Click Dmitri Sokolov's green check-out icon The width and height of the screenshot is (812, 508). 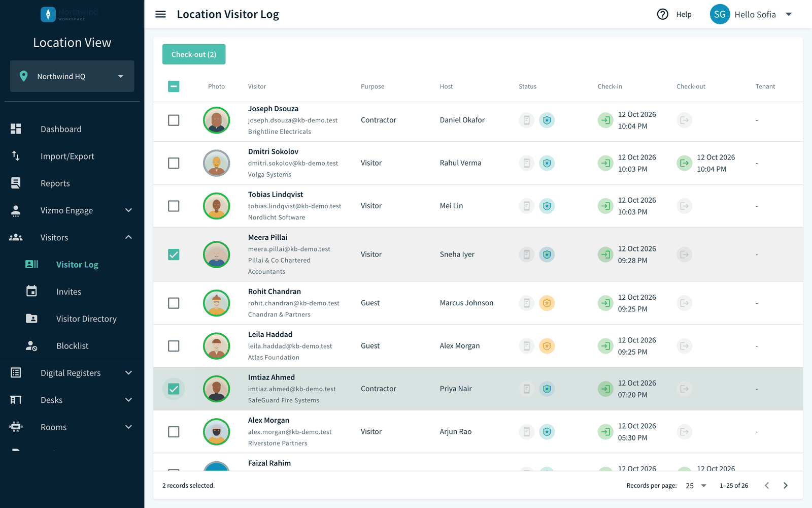(684, 163)
